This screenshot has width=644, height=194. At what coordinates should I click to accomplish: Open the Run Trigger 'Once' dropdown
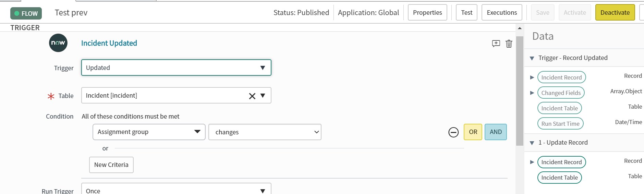[176, 190]
